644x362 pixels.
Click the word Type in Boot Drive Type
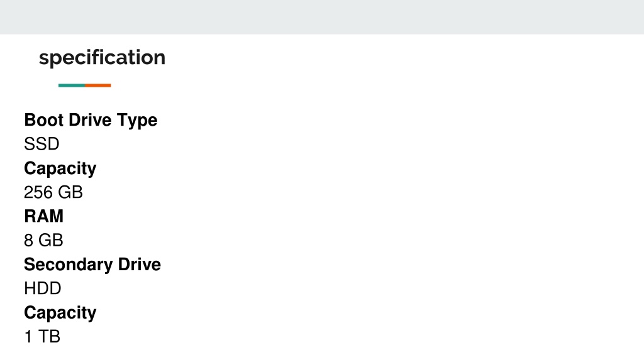click(136, 121)
